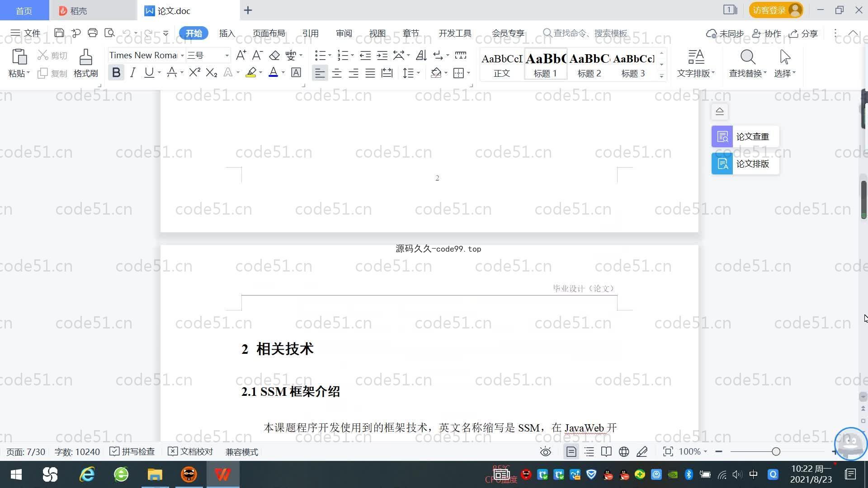This screenshot has width=868, height=488.
Task: Decrease paragraph indent
Action: pyautogui.click(x=365, y=55)
